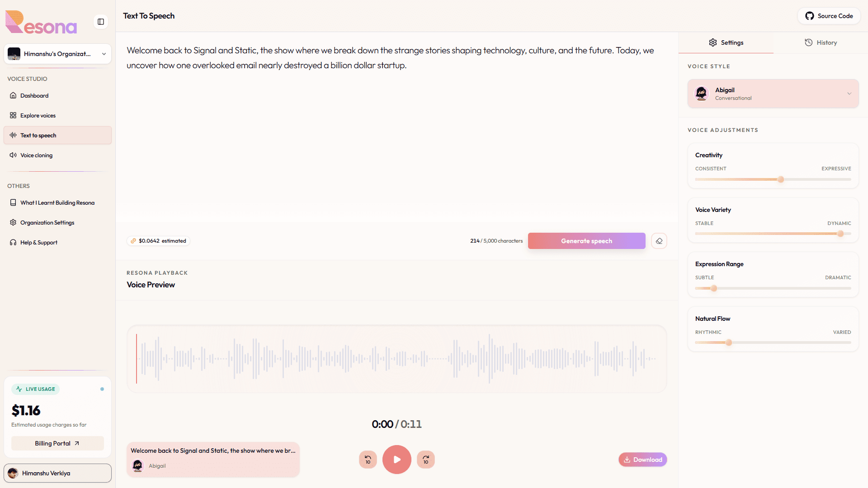Switch to the History tab
Image resolution: width=868 pixels, height=488 pixels.
tap(821, 42)
